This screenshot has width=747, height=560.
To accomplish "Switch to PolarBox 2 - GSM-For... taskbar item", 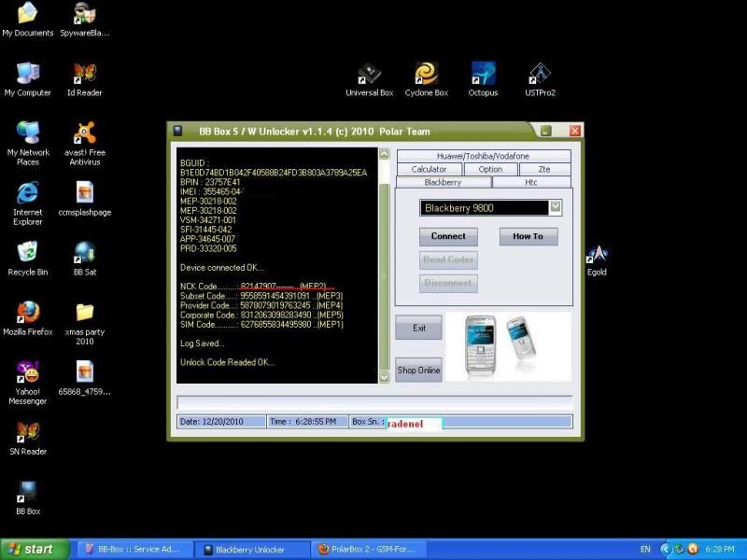I will click(368, 549).
